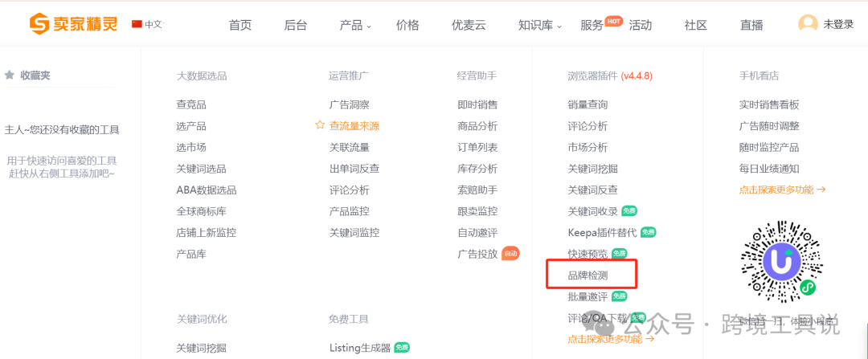Go to the 首页 nav tab

click(240, 25)
